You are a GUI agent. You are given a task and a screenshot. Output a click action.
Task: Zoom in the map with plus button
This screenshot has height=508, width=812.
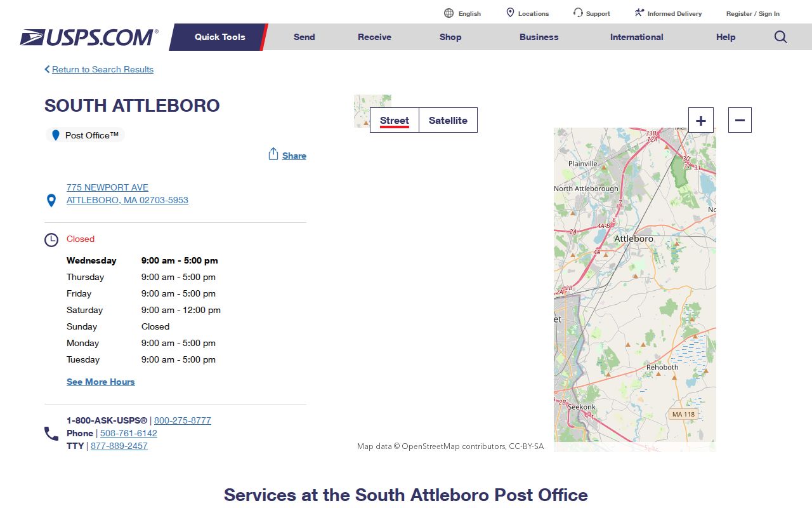point(701,120)
